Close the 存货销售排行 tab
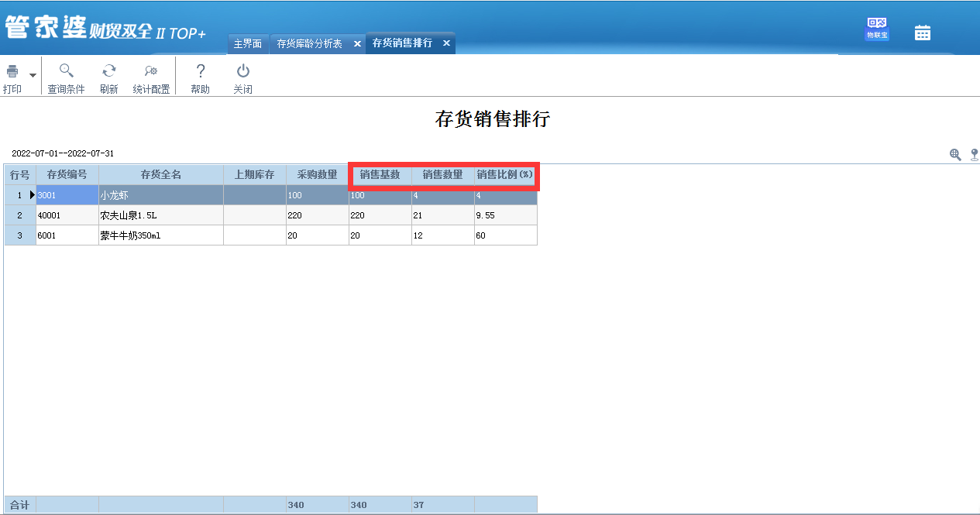Screen dimensions: 980x515 pyautogui.click(x=446, y=43)
